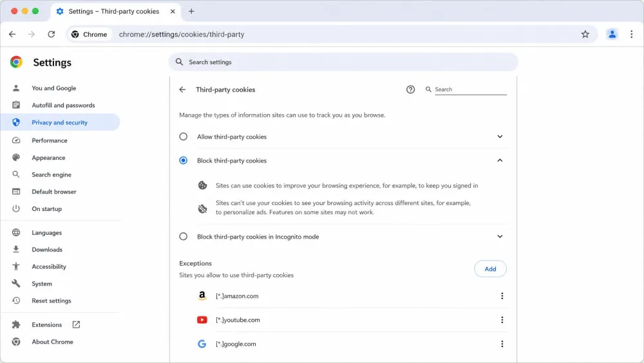Screen dimensions: 644x363
Task: Expand Incognito mode option details
Action: click(x=500, y=237)
